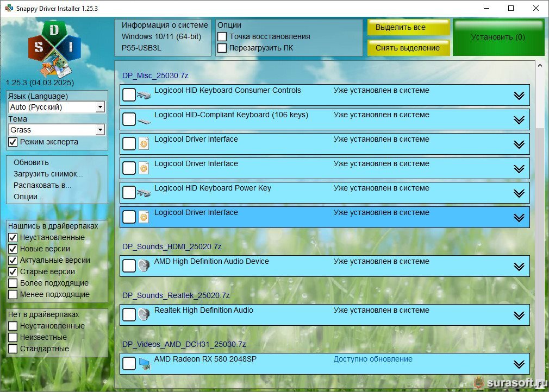
Task: Check Стандартные filter
Action: (13, 349)
